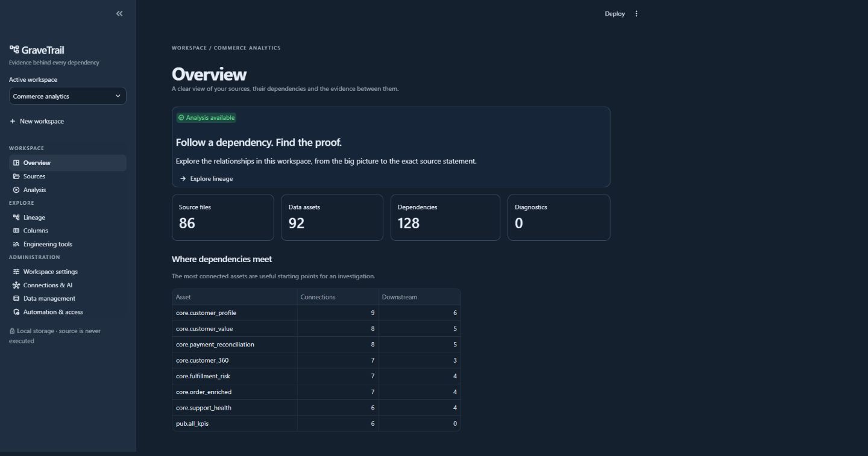Click the GraveTrail logo icon

pyautogui.click(x=14, y=49)
